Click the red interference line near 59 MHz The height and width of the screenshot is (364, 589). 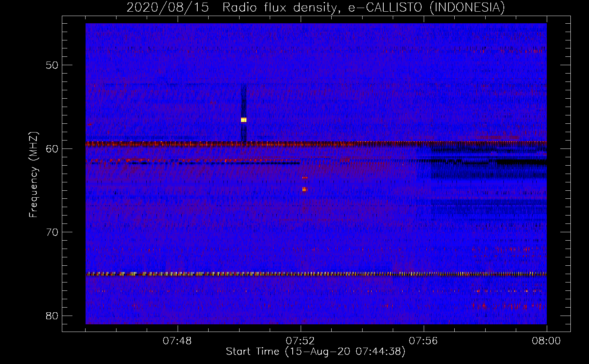(x=316, y=143)
